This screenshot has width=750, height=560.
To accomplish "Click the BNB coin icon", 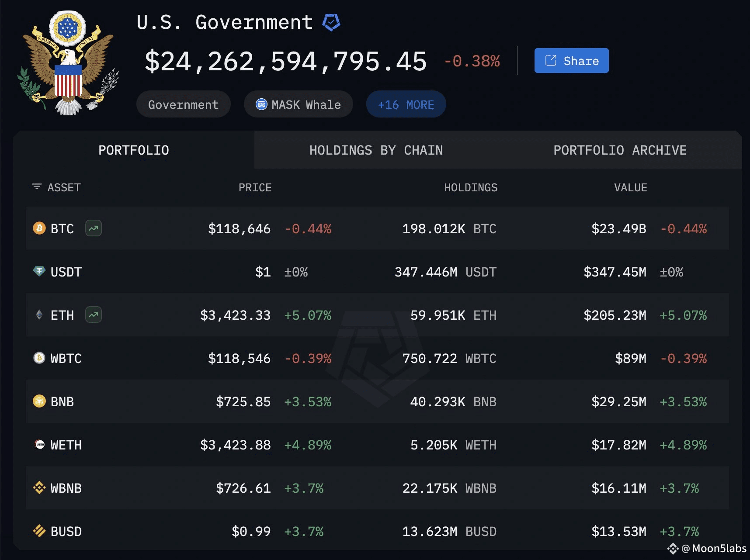I will (x=39, y=401).
